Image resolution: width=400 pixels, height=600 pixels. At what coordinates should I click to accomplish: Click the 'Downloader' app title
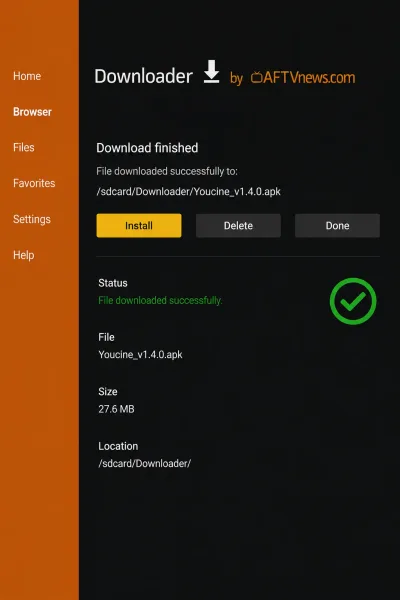144,76
